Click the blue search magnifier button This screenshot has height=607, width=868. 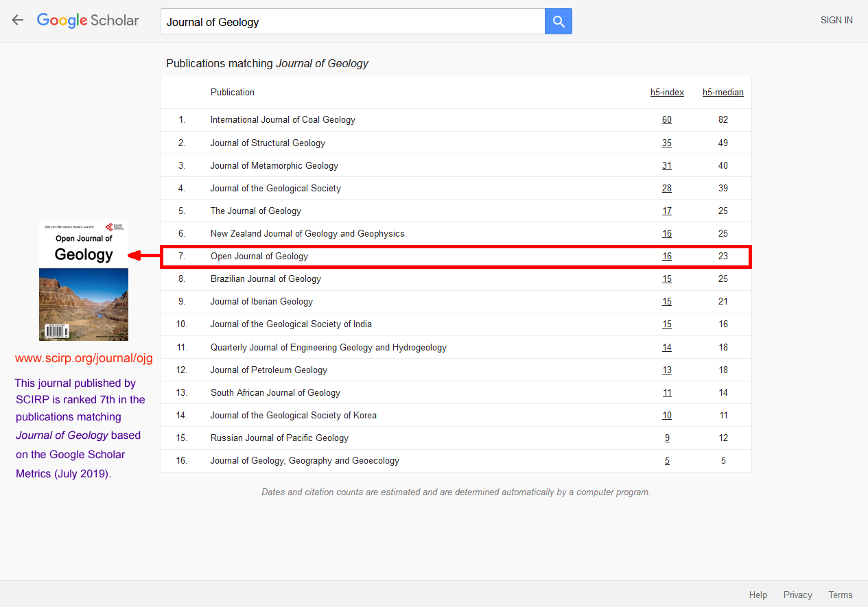(x=559, y=22)
